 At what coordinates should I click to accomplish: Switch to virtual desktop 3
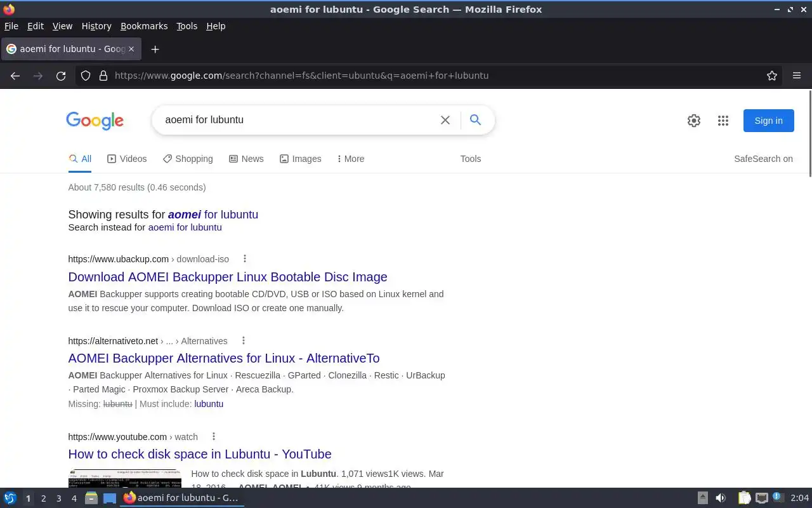(58, 498)
